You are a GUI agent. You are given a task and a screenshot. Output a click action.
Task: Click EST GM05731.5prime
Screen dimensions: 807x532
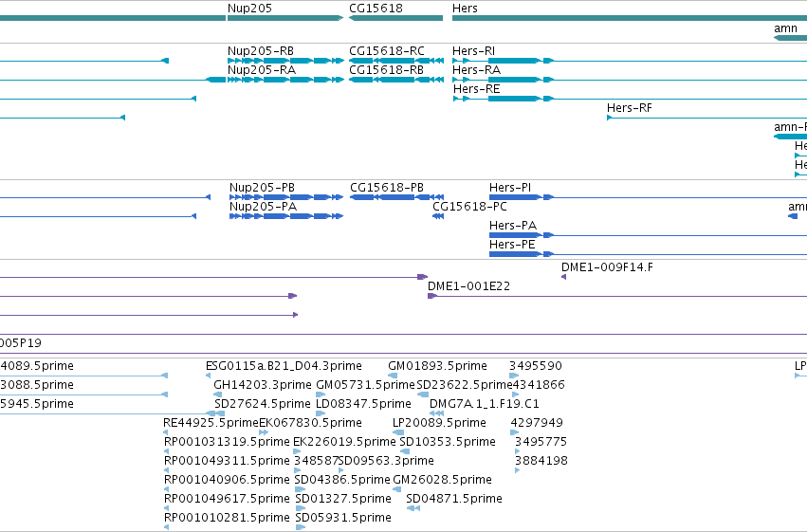click(x=365, y=385)
